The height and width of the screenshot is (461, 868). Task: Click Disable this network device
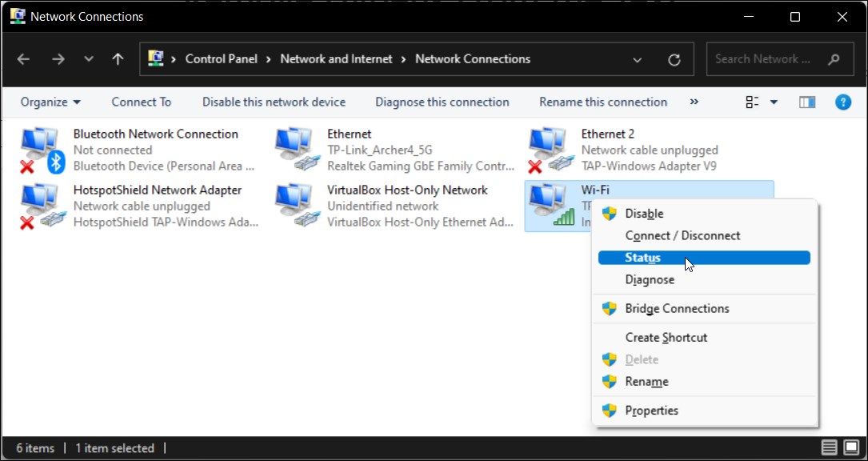(x=274, y=102)
